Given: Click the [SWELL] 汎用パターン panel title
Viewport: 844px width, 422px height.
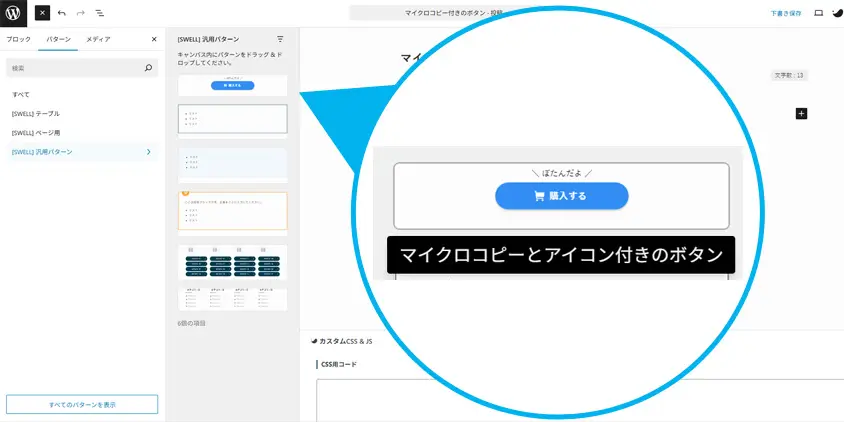Looking at the screenshot, I should (208, 39).
